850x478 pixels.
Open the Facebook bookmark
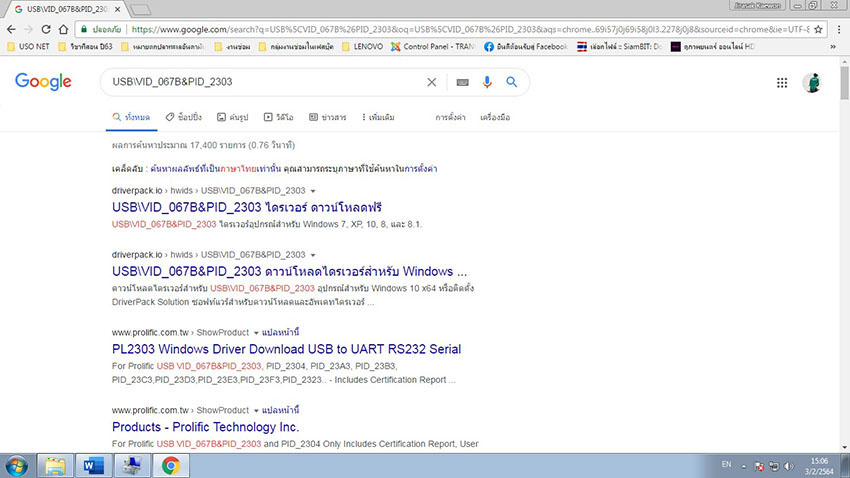point(525,47)
